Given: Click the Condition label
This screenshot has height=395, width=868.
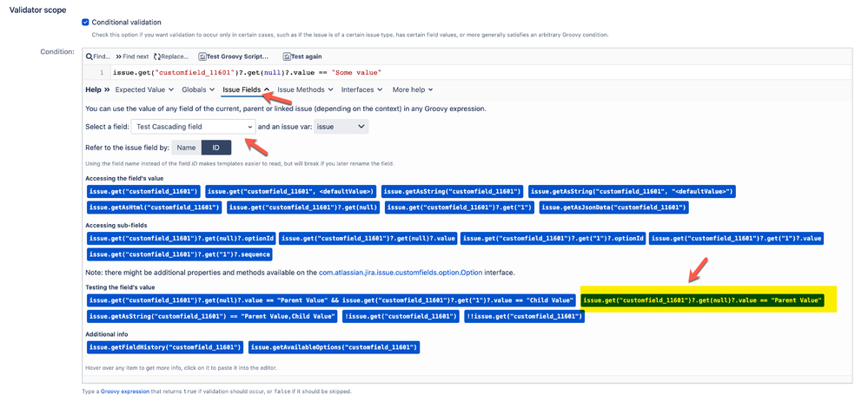Looking at the screenshot, I should coord(57,51).
